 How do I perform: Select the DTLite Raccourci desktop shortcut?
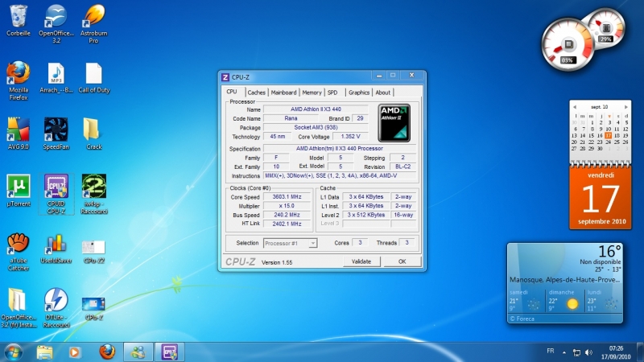[x=56, y=308]
